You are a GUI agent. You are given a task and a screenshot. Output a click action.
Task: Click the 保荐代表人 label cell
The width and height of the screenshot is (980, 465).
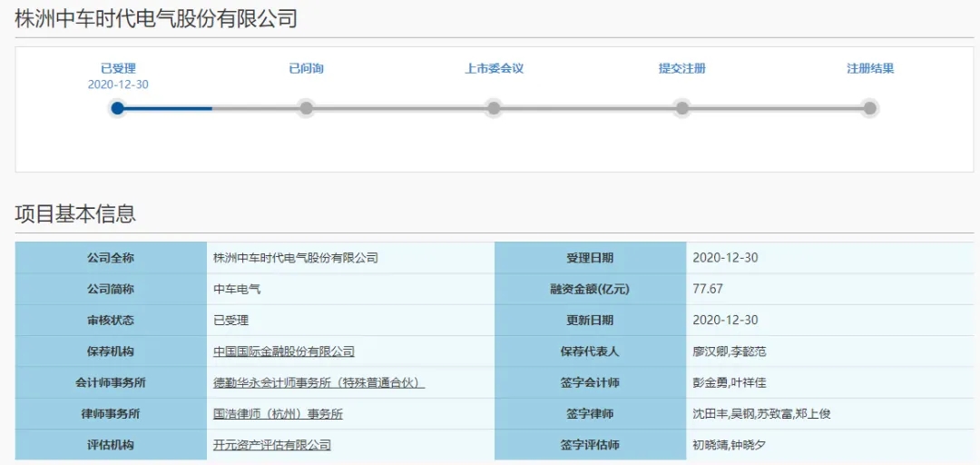click(590, 351)
